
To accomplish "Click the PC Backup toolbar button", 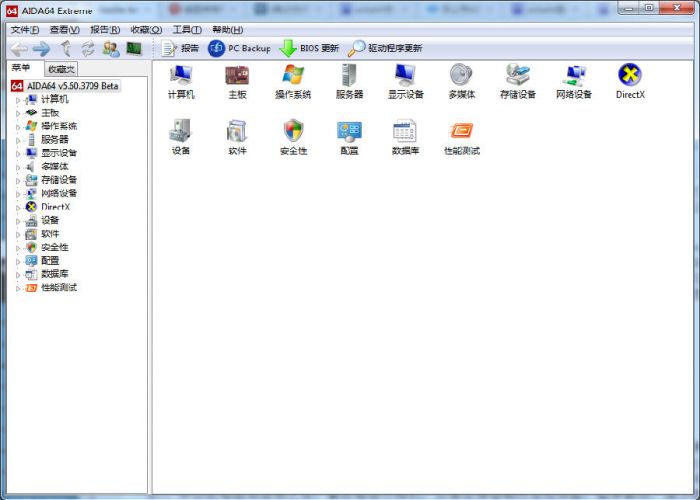I will pos(240,48).
